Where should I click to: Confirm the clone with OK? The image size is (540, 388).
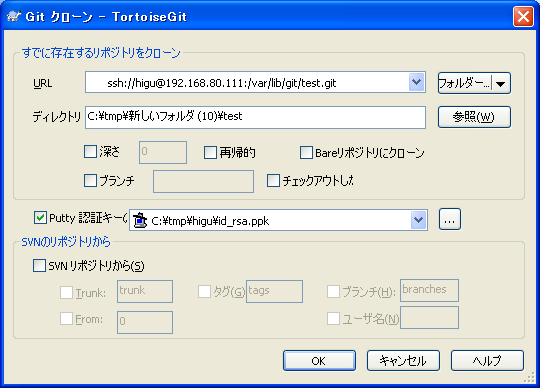(x=319, y=360)
